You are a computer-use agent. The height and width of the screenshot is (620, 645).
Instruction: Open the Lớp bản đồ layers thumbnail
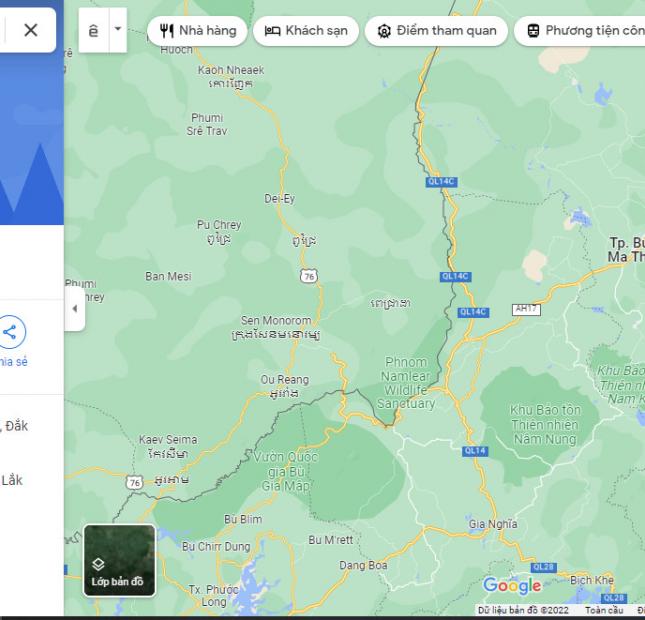coord(119,560)
